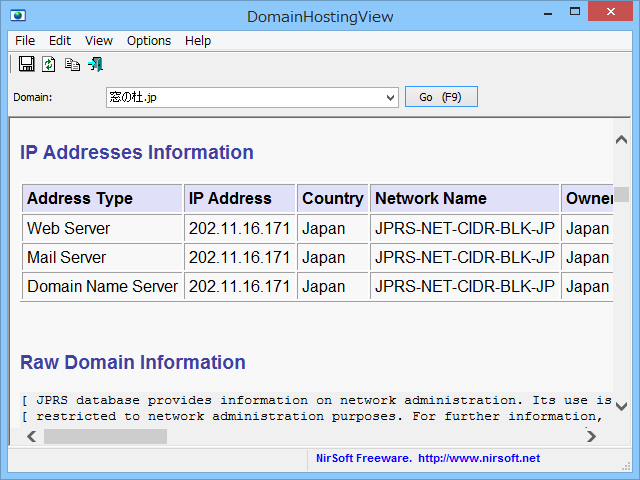Open the Help menu

[x=198, y=41]
